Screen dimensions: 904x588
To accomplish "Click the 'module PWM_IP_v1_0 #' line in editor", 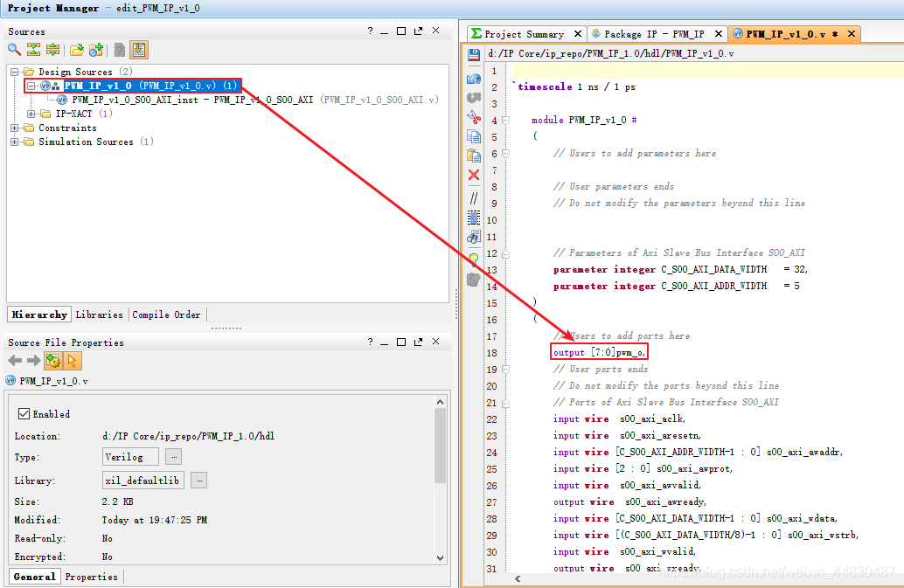I will [584, 120].
